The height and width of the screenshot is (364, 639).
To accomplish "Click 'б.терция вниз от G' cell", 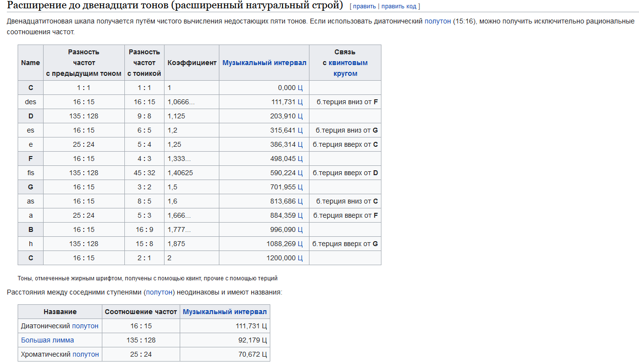I will [345, 130].
